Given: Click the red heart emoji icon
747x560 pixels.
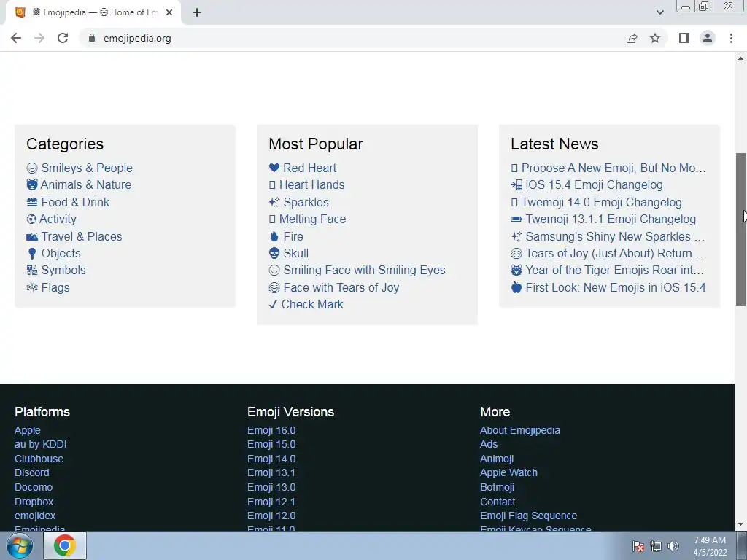Looking at the screenshot, I should [x=274, y=168].
